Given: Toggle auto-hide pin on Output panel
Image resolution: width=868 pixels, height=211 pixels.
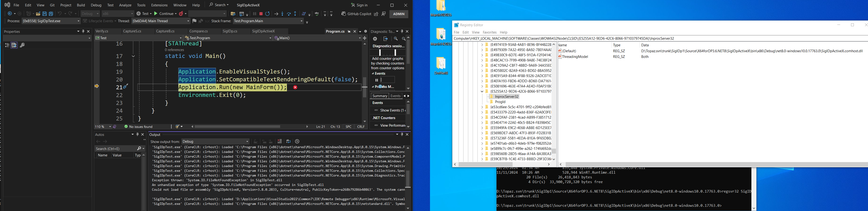Looking at the screenshot, I should (x=402, y=134).
